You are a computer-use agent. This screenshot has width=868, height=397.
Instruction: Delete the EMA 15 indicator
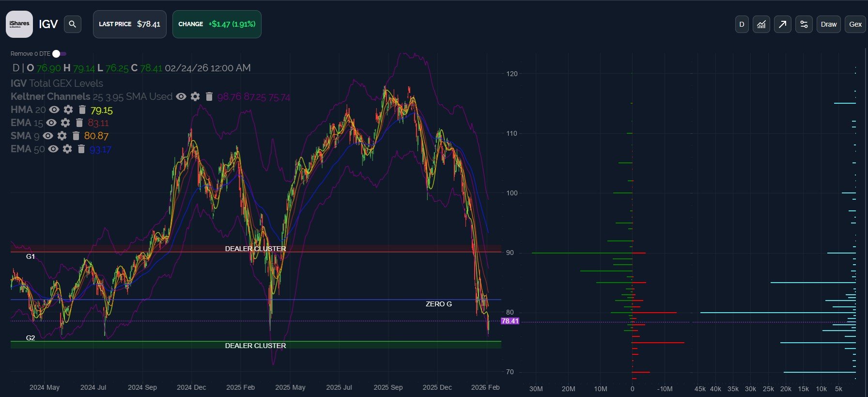79,123
